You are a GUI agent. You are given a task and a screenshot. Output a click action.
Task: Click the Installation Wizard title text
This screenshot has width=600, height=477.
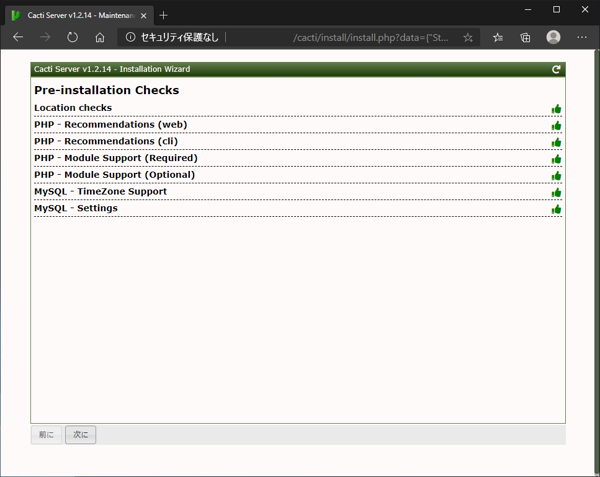112,69
